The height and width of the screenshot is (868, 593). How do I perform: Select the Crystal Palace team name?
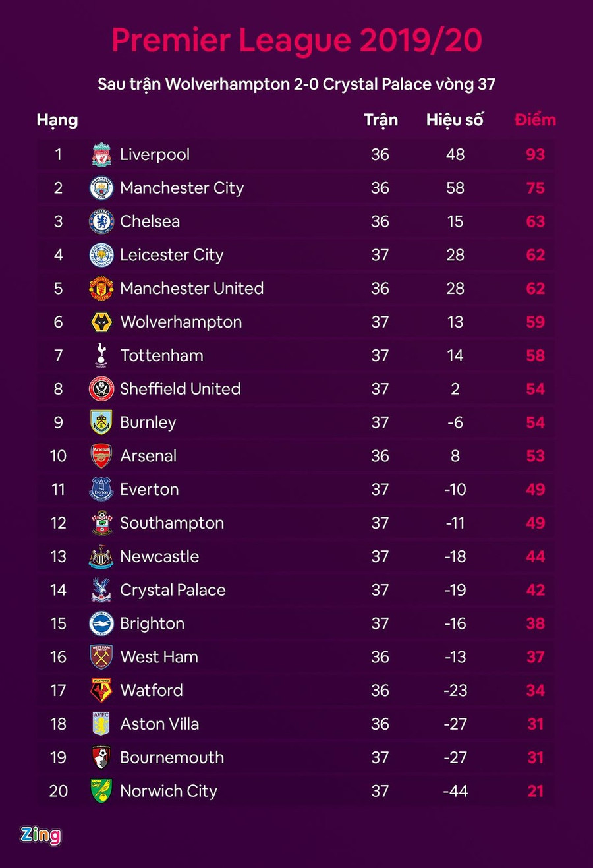pos(173,590)
